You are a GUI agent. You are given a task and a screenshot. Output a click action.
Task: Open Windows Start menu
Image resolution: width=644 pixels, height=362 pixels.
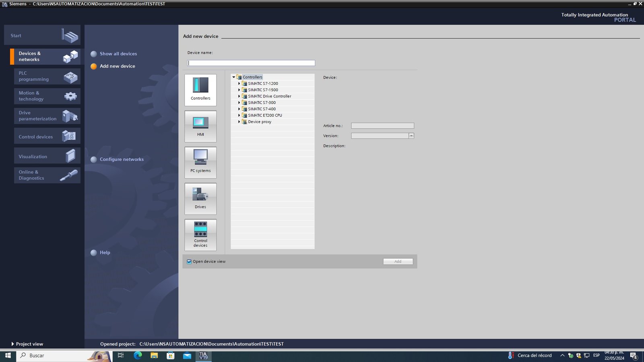(x=8, y=356)
